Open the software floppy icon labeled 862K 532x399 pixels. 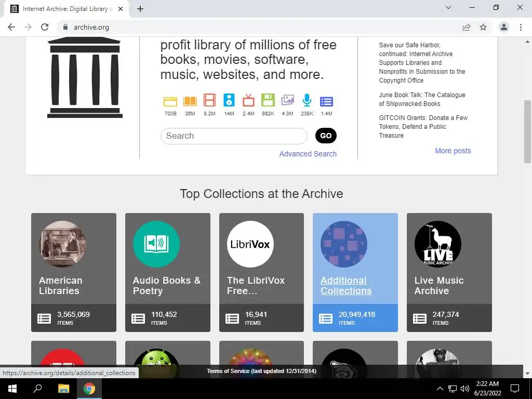(268, 100)
